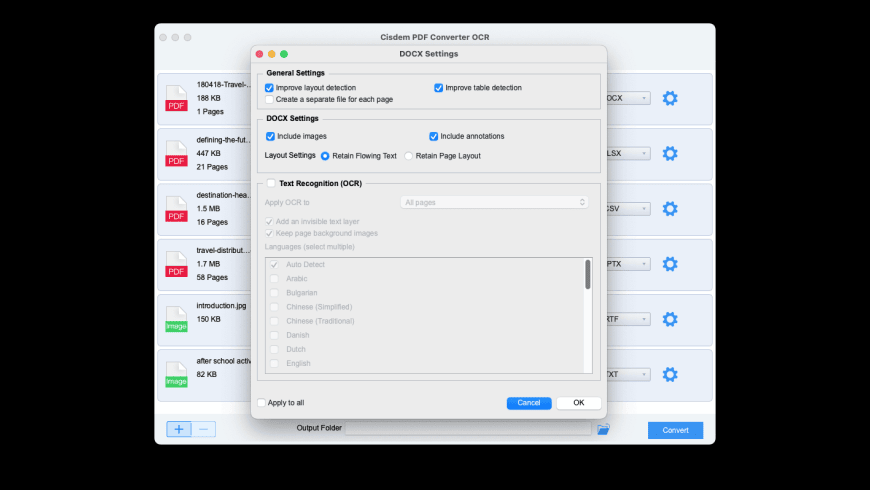The image size is (870, 490).
Task: Click OK in DOCX Settings
Action: pyautogui.click(x=579, y=403)
